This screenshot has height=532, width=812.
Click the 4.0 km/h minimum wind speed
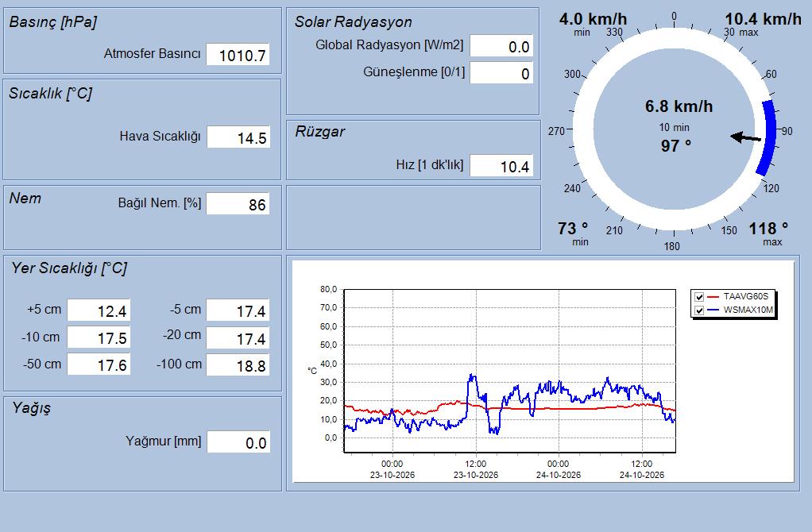(593, 19)
